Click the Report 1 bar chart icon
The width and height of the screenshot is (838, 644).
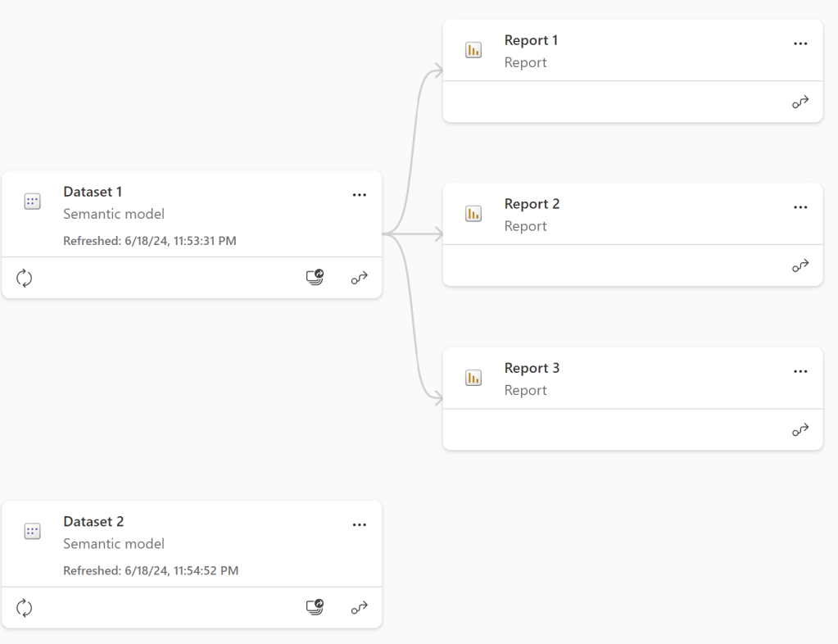(x=473, y=50)
